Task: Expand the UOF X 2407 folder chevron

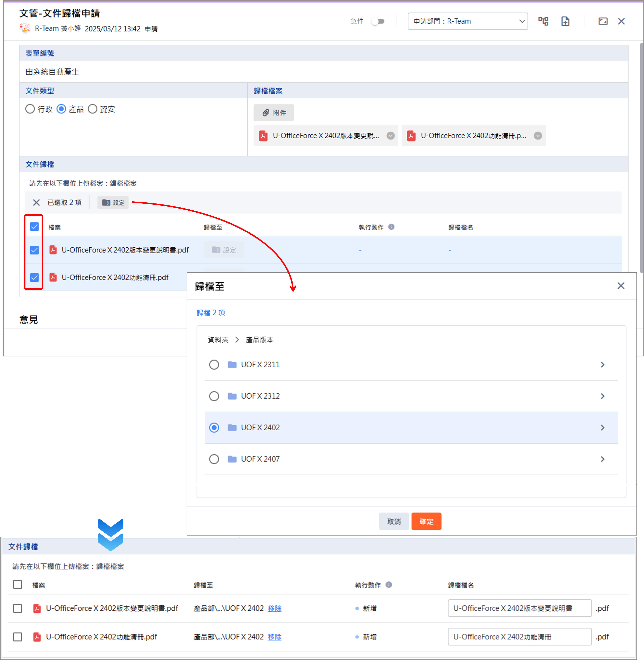Action: pos(602,459)
